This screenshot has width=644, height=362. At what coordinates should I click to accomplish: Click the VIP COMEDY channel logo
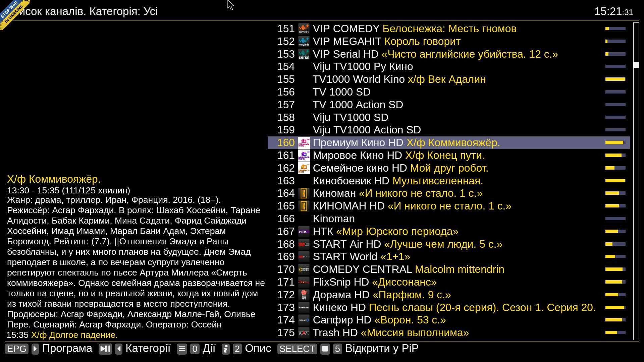click(x=304, y=29)
